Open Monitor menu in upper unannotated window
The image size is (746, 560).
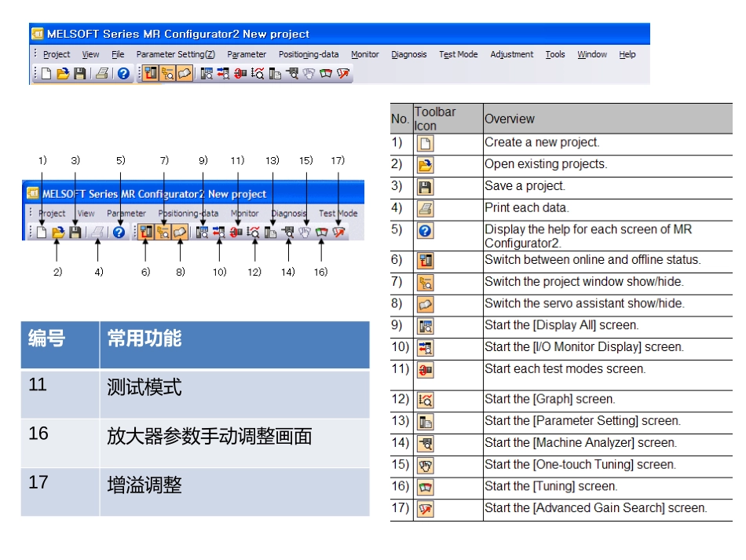(x=365, y=55)
